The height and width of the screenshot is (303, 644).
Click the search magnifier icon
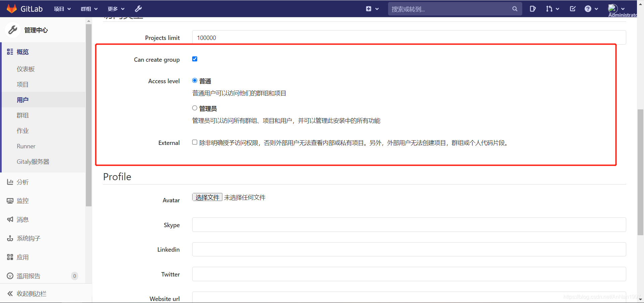pos(515,9)
